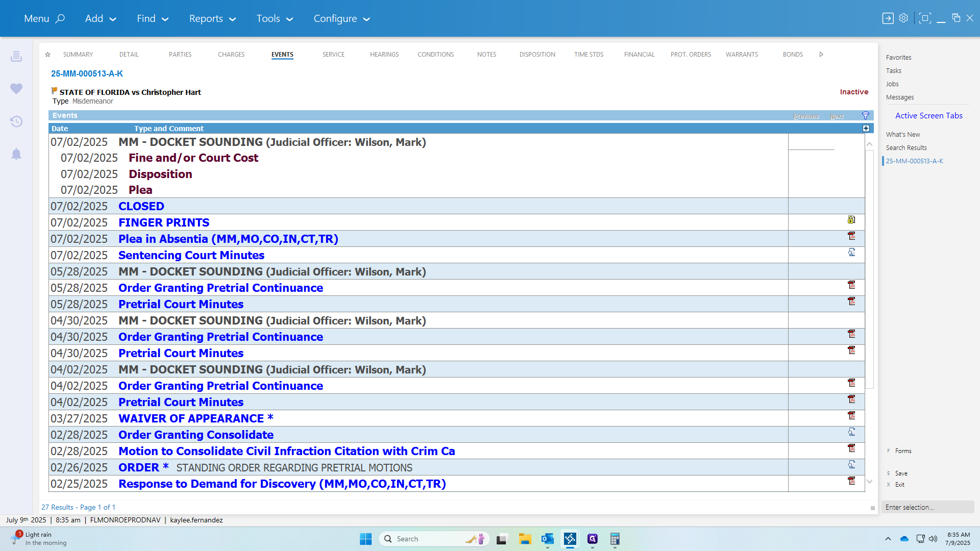Viewport: 980px width, 551px height.
Task: Open the PDF icon for Plea in Absentia
Action: click(x=851, y=236)
